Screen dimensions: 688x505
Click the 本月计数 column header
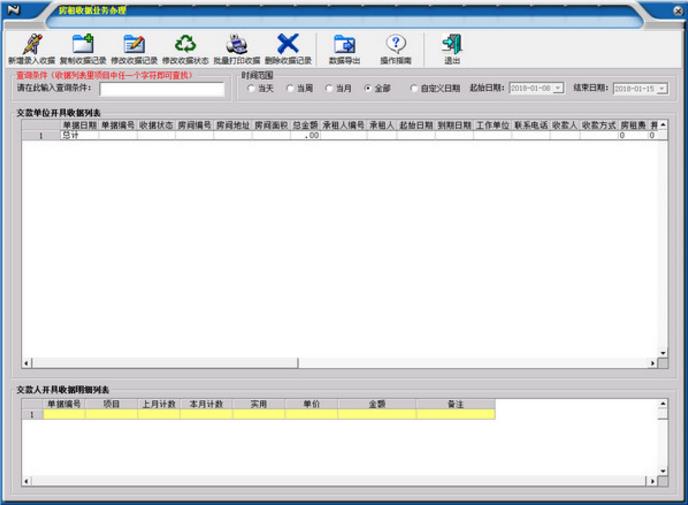click(x=206, y=404)
